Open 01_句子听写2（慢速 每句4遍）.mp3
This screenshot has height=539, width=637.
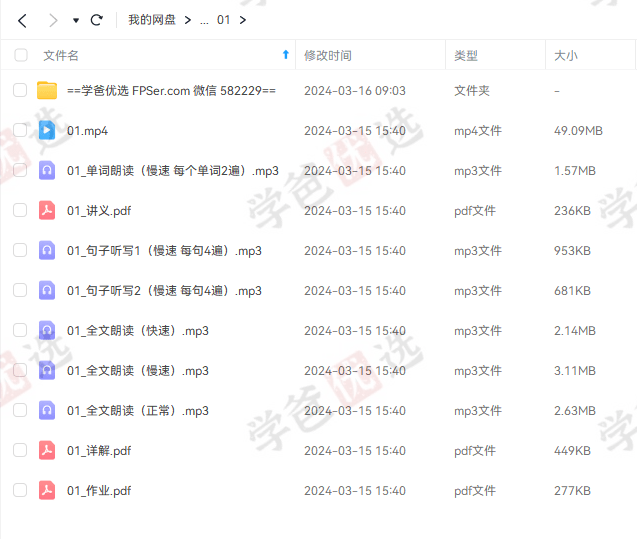click(x=165, y=291)
